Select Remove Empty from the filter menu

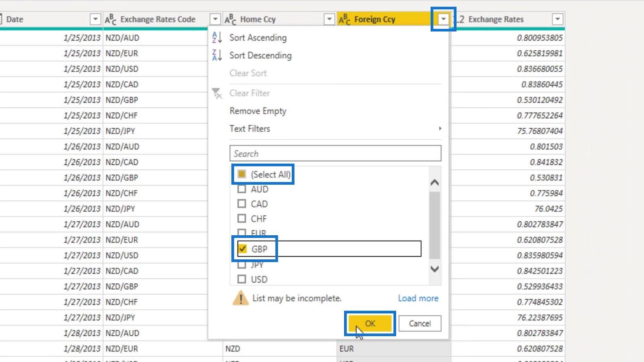pyautogui.click(x=258, y=111)
